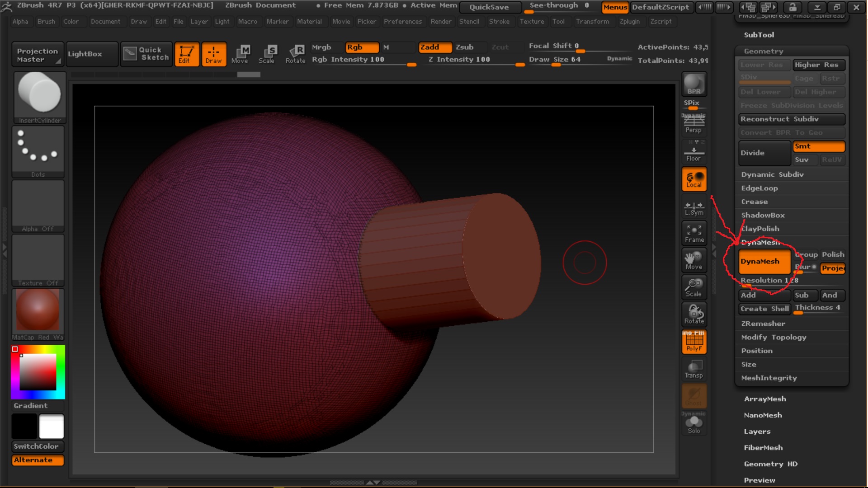Select the Move transform tool icon
This screenshot has width=868, height=488.
pos(240,54)
